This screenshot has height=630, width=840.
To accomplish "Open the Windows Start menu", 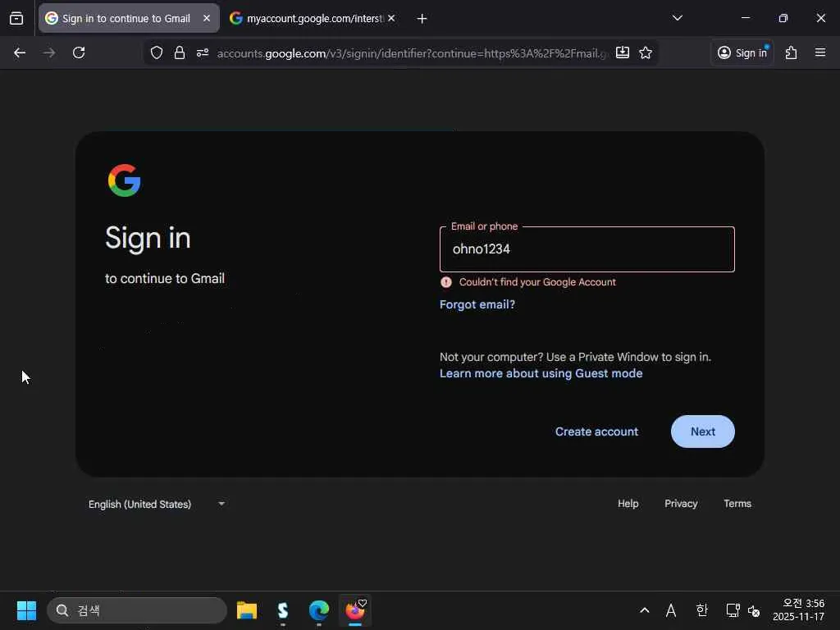I will (x=26, y=610).
